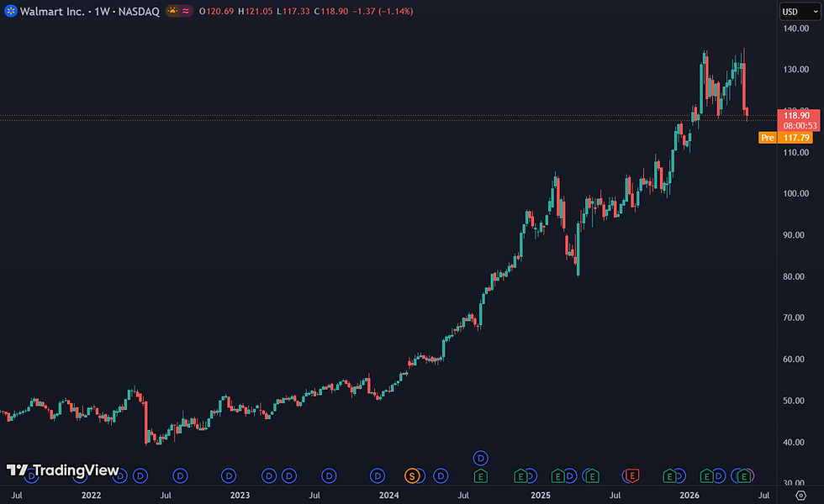
Task: Click the dividend D marker above Jul 2023
Action: [329, 476]
